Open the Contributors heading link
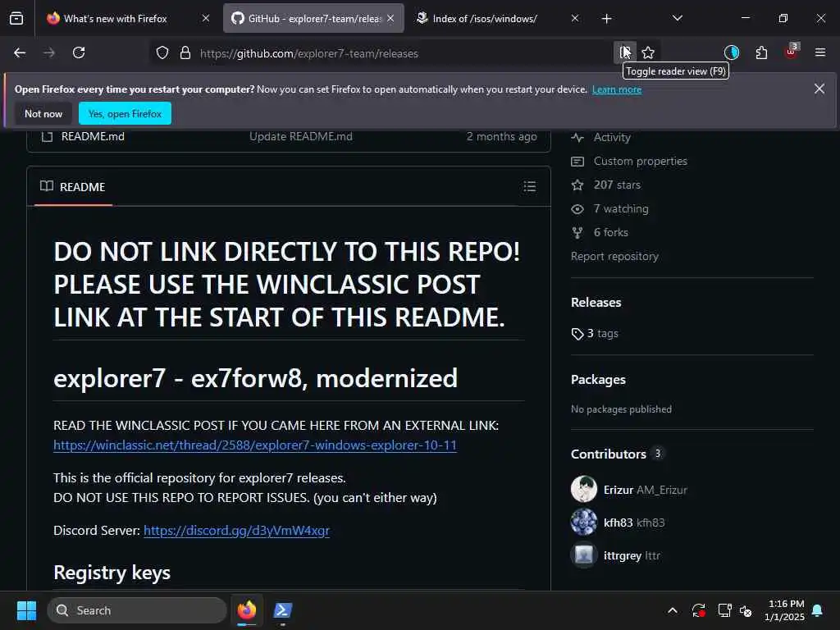Viewport: 840px width, 630px height. click(608, 454)
